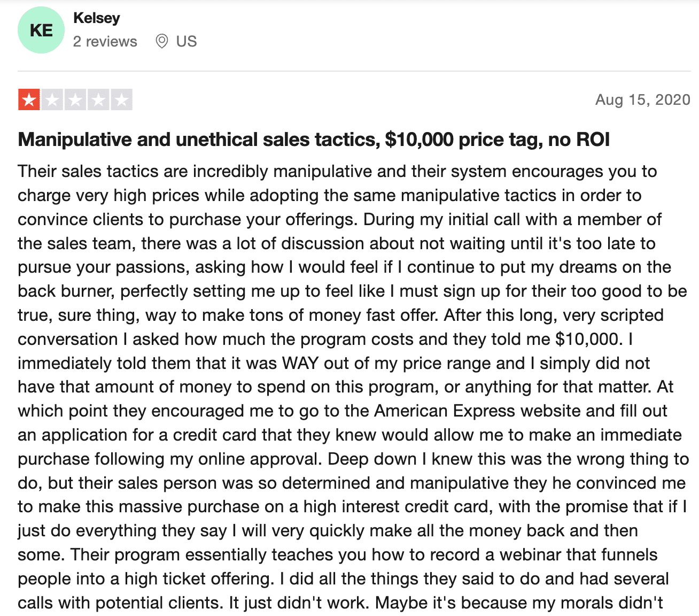This screenshot has height=616, width=699.
Task: Click the word 'WAY' in review text
Action: point(301,363)
